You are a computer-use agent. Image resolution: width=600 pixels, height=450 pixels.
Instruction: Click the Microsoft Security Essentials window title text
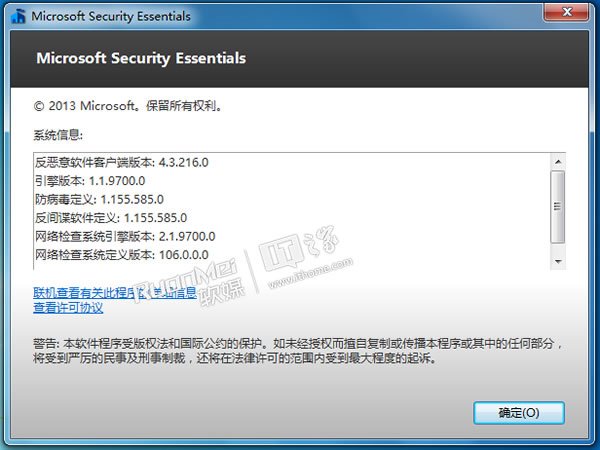pos(111,16)
